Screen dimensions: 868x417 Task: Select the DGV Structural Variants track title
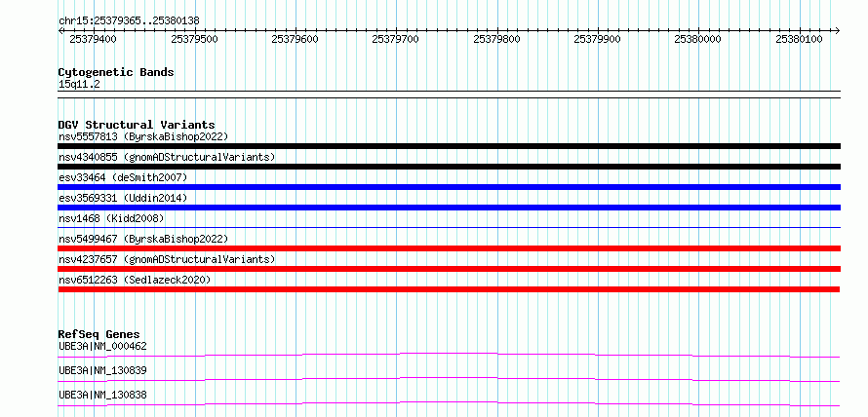click(137, 125)
